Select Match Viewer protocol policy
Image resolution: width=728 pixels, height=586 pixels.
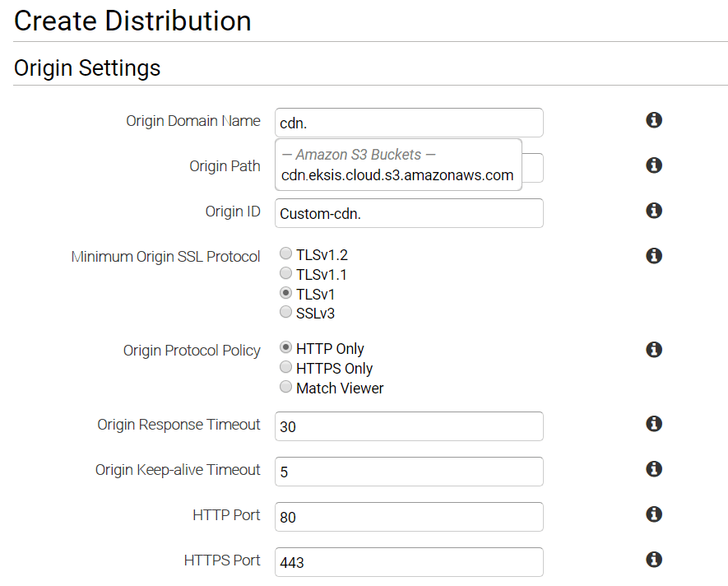[285, 387]
